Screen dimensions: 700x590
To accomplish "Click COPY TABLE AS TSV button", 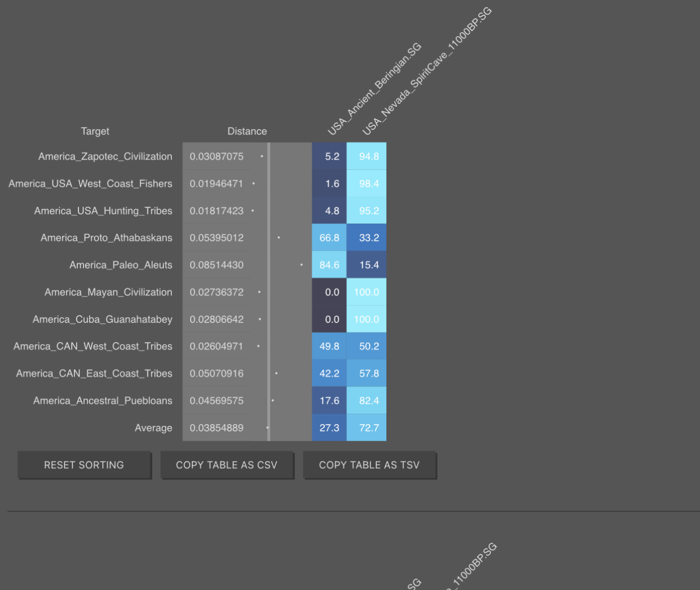I will click(x=369, y=465).
